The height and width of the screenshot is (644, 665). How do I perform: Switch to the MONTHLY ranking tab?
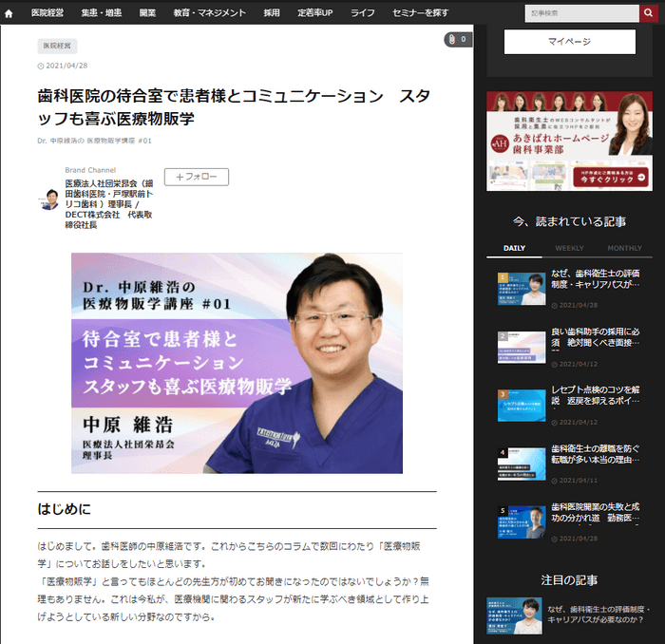624,248
